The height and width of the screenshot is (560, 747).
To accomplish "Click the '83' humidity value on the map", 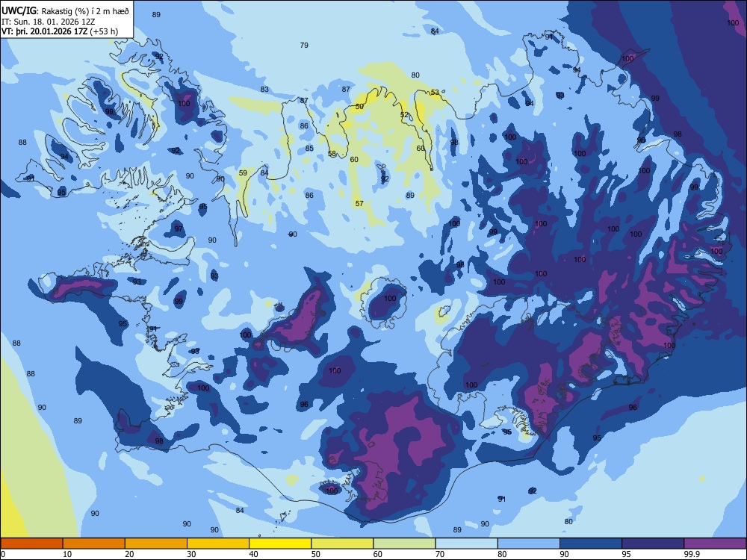I will point(264,89).
